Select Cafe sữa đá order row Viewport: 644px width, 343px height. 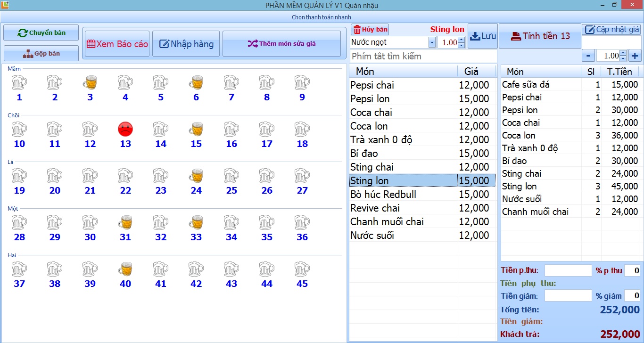click(x=570, y=85)
